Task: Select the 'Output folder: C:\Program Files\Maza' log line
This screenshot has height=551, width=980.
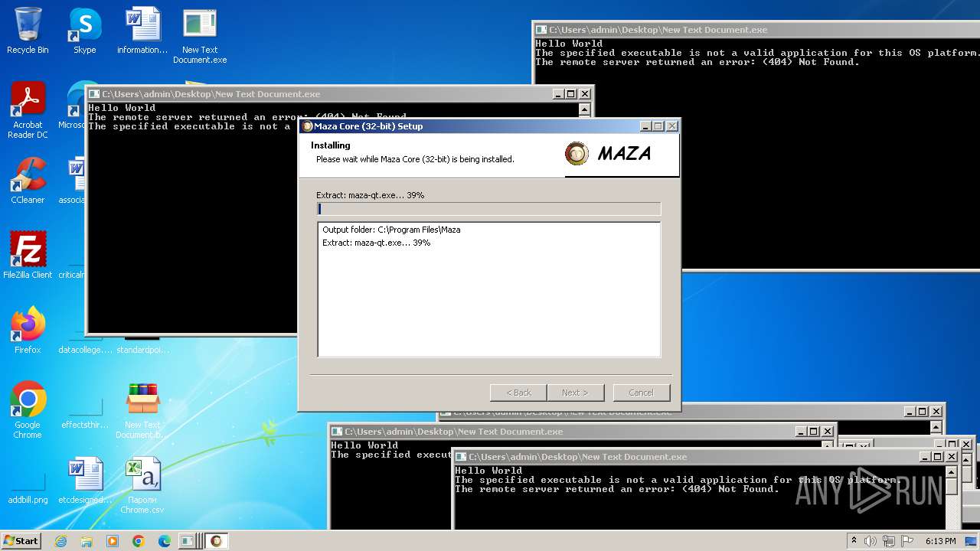Action: click(391, 230)
